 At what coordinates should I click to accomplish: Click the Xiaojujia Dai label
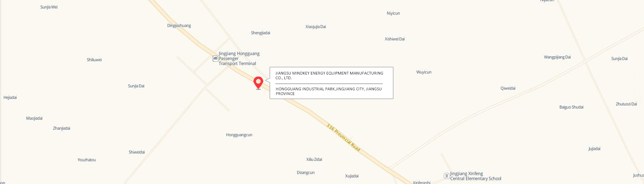[x=316, y=27]
